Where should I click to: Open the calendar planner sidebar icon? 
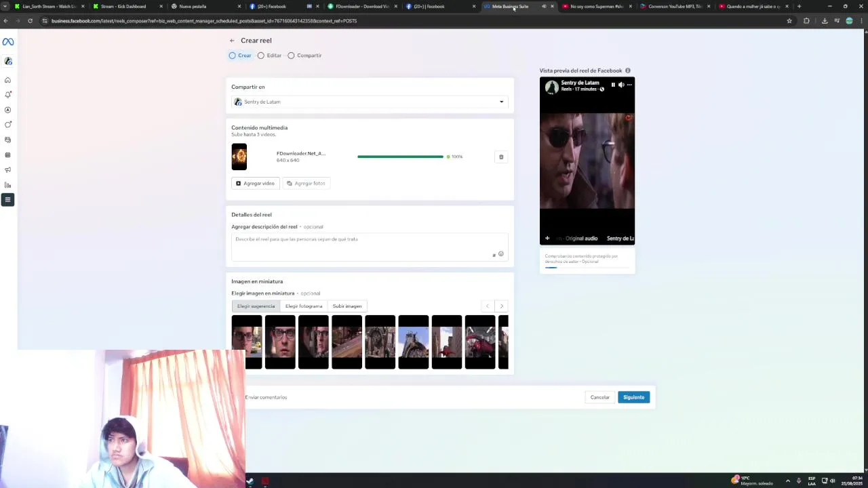pyautogui.click(x=8, y=155)
